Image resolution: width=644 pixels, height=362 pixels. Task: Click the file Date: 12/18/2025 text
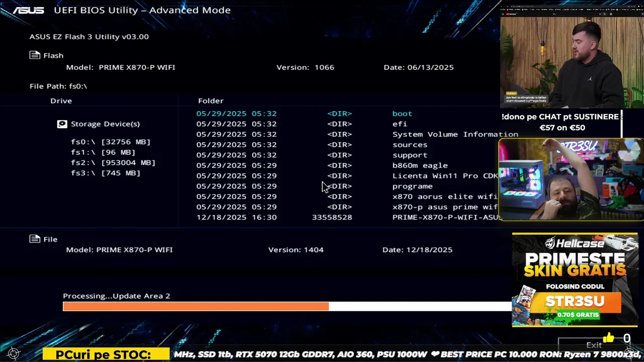point(418,249)
